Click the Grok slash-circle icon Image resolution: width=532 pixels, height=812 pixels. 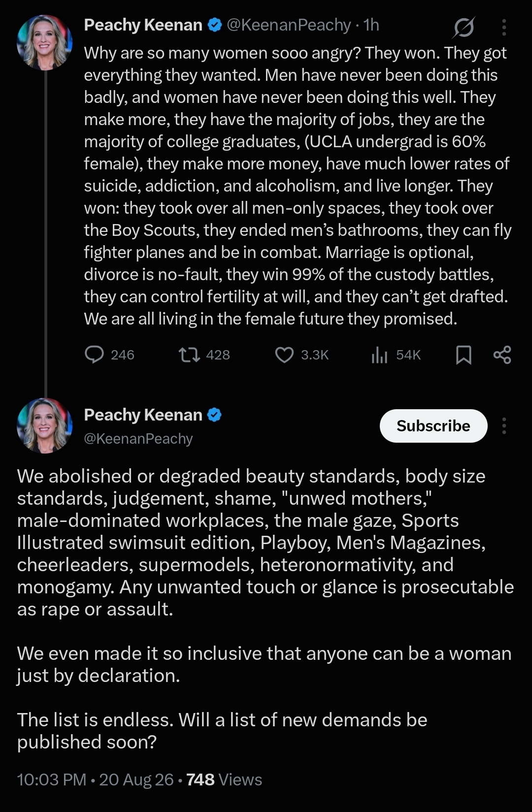pyautogui.click(x=464, y=27)
